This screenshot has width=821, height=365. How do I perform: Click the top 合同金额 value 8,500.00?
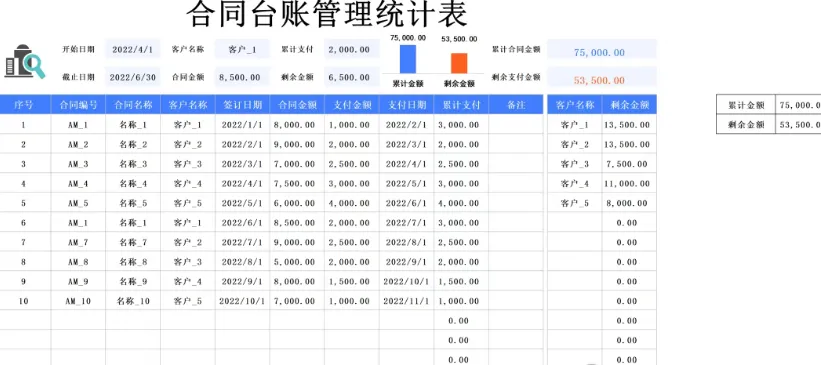tap(242, 78)
